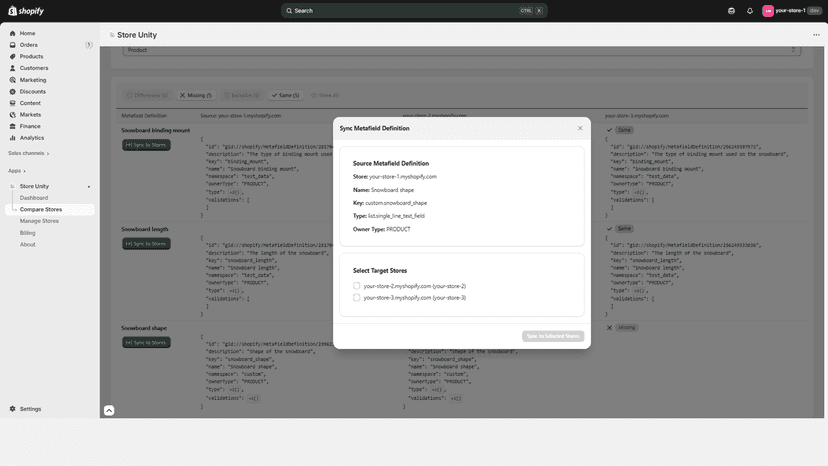Check your-store-3.myshopify.com target store

coord(356,297)
